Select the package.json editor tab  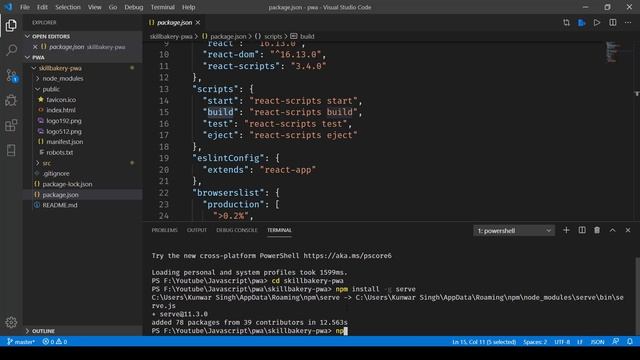(x=174, y=22)
